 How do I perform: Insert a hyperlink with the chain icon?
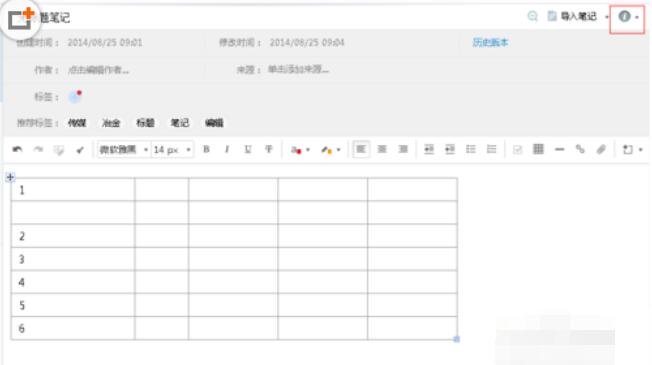[x=580, y=149]
